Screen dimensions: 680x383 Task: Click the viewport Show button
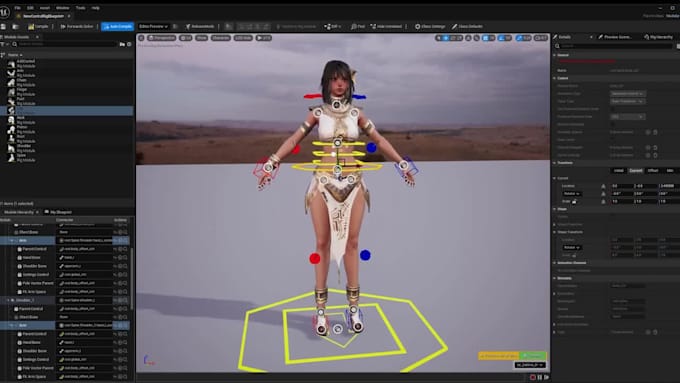click(201, 38)
